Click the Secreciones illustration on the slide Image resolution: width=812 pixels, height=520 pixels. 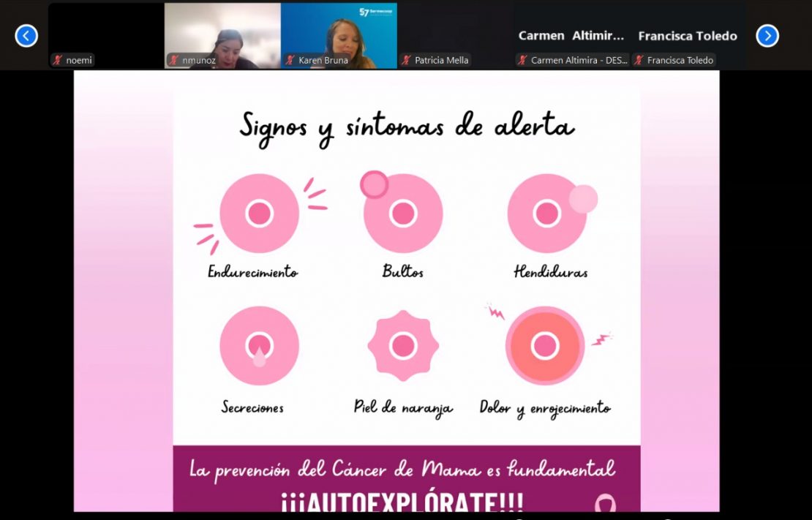pyautogui.click(x=259, y=346)
